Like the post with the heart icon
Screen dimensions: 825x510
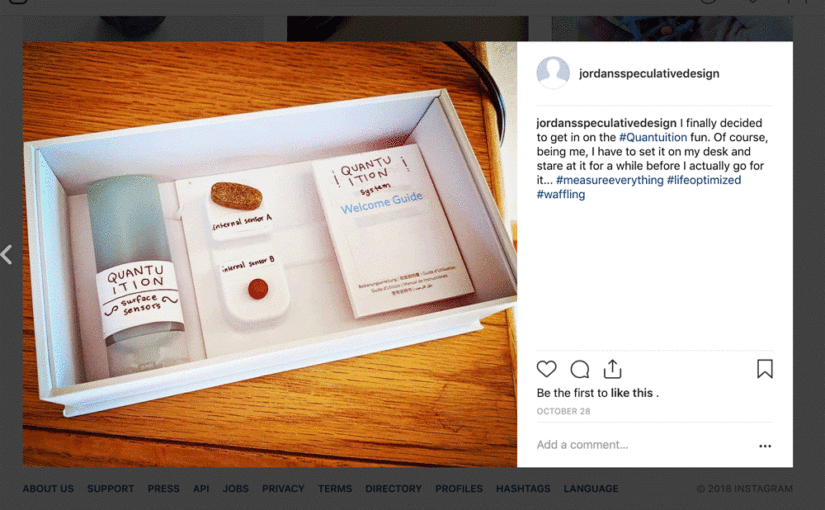tap(546, 369)
